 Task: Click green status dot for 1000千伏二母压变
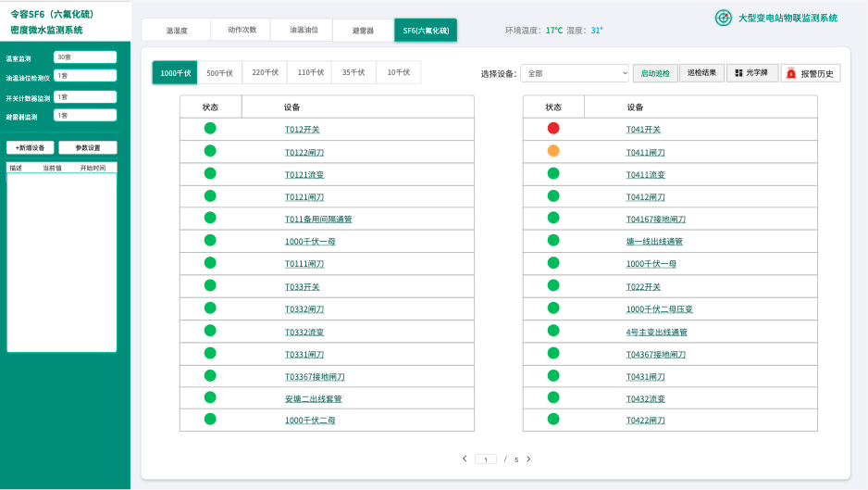(553, 308)
